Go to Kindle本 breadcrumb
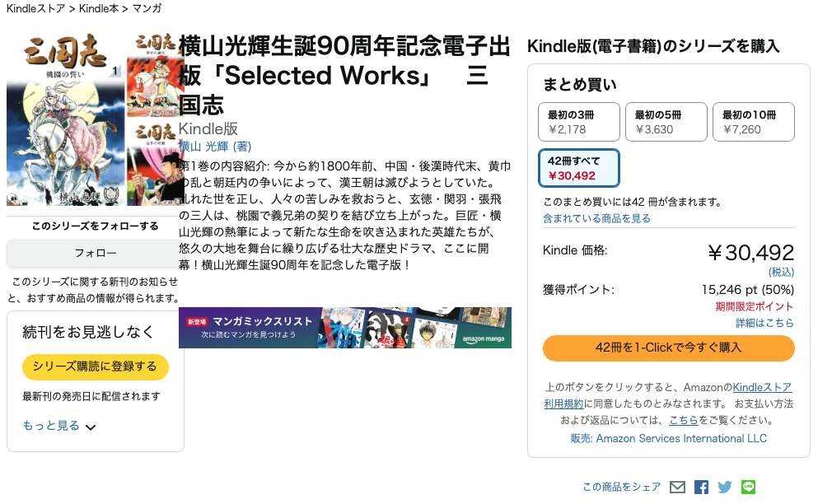Viewport: 818px width, 504px height. coord(98,8)
